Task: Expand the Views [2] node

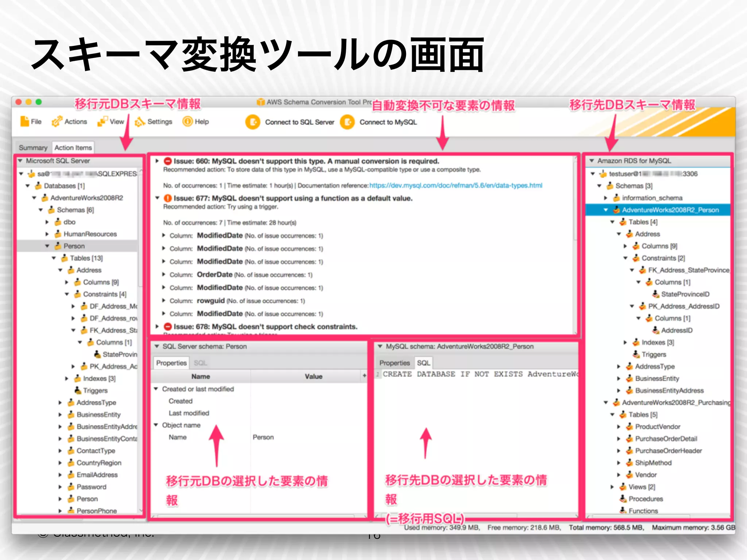Action: (x=612, y=486)
